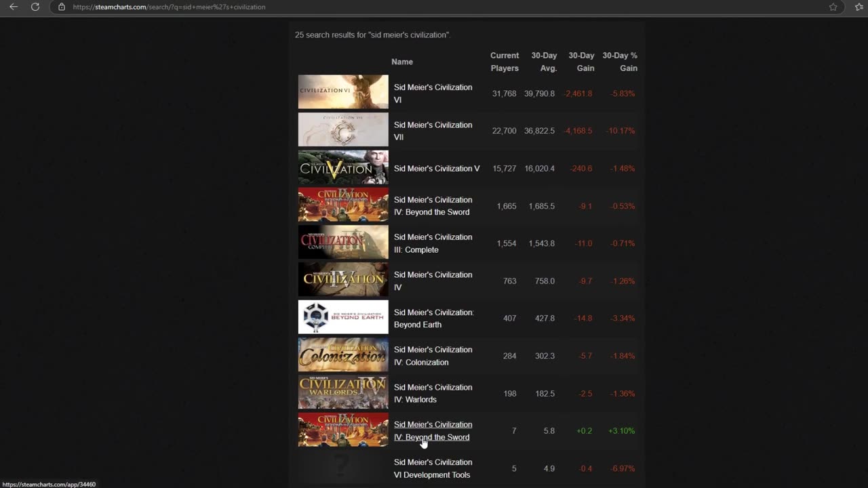Open Colonization banner thumbnail
The width and height of the screenshot is (868, 488).
[x=343, y=354]
